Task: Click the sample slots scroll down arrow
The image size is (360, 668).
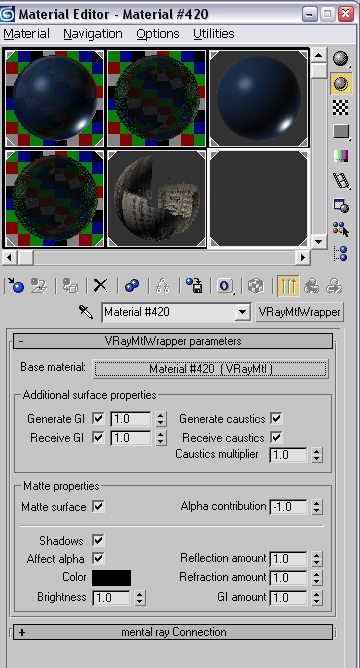Action: pyautogui.click(x=319, y=242)
